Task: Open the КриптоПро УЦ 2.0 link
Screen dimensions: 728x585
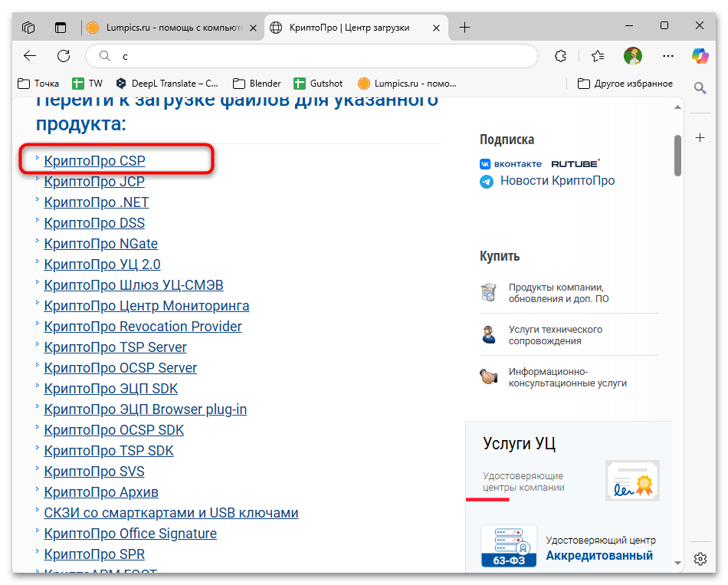Action: tap(102, 265)
